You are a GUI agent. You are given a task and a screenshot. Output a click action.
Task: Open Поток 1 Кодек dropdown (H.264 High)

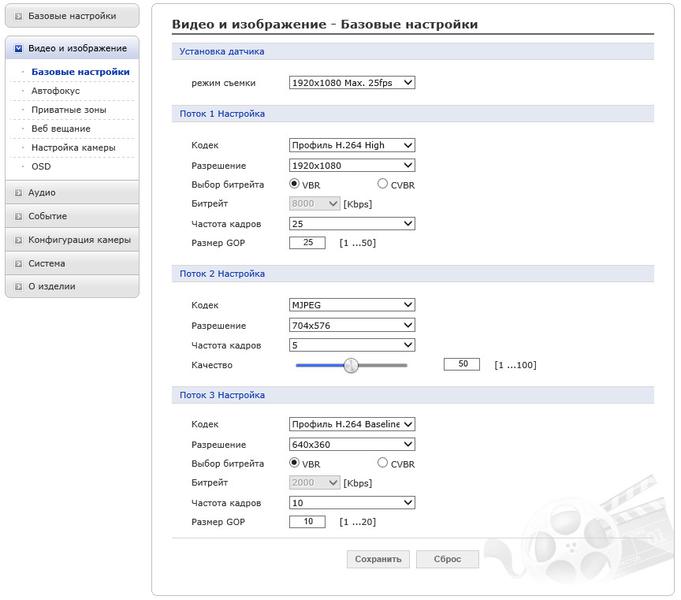tap(352, 145)
